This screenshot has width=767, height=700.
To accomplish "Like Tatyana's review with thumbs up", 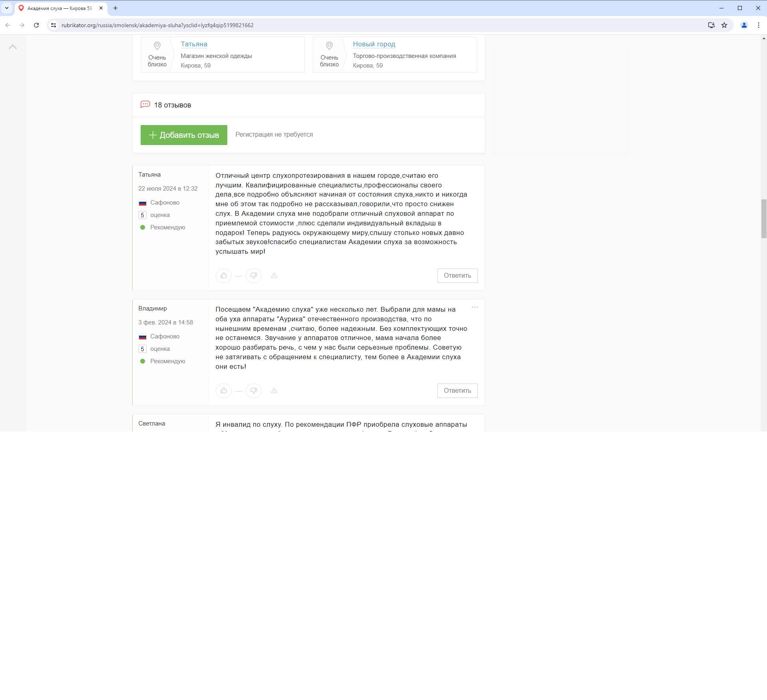I will click(x=223, y=276).
